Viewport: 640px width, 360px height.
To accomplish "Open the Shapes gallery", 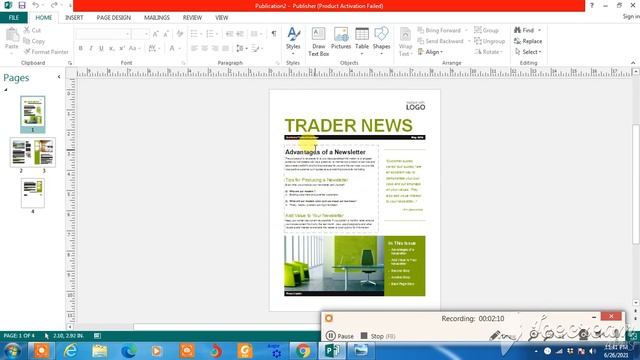I will (381, 41).
